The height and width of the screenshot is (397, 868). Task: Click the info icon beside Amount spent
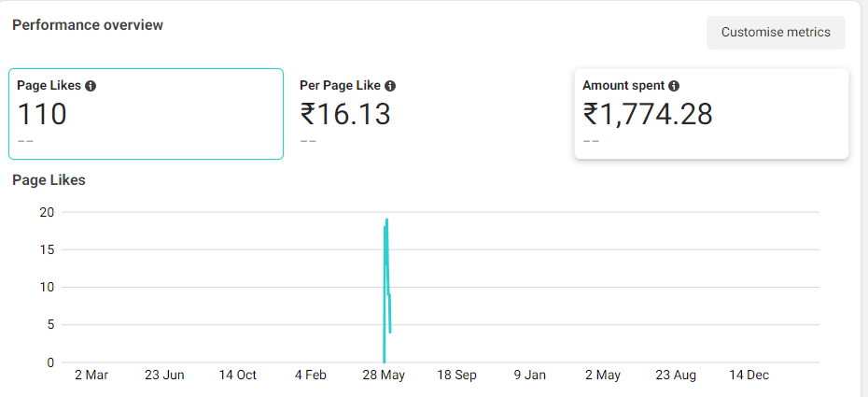(x=674, y=85)
